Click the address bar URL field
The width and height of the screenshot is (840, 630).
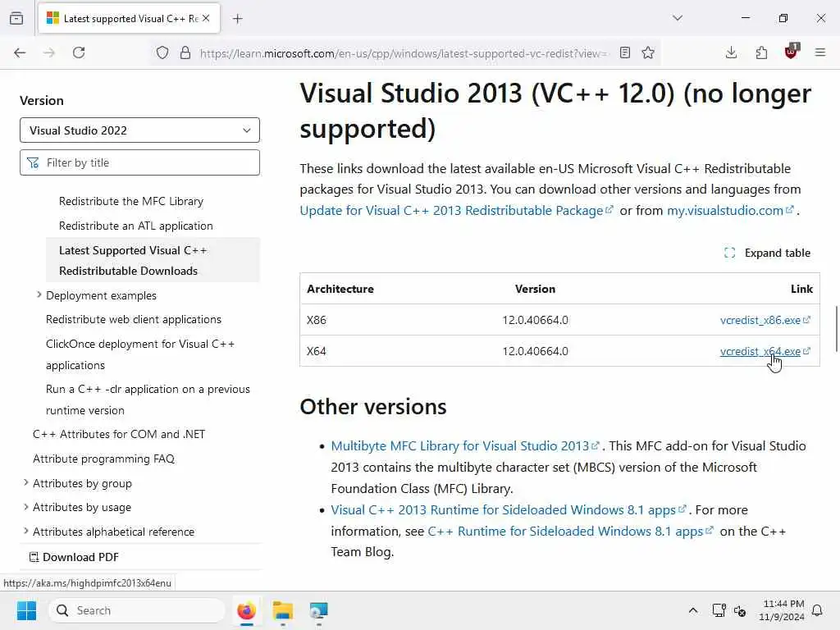(x=403, y=53)
